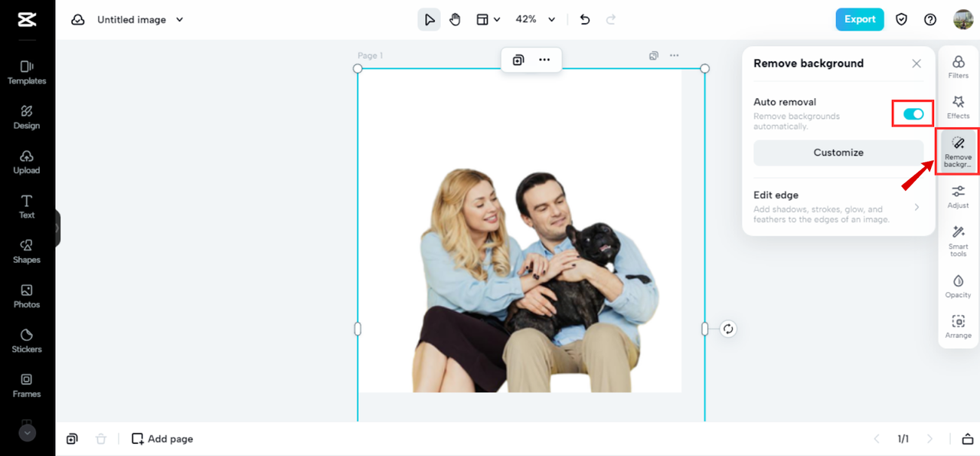Open the Remove background tool
Viewport: 980px width, 456px height.
(958, 152)
